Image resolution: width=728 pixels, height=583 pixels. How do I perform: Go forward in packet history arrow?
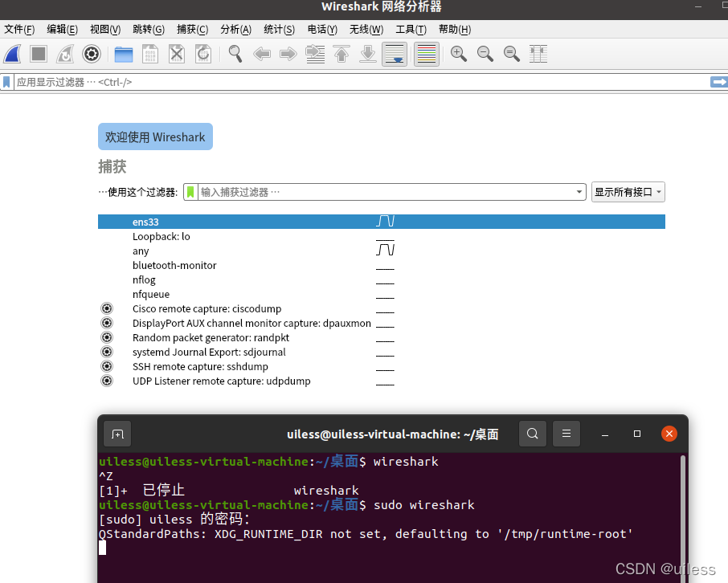(288, 55)
